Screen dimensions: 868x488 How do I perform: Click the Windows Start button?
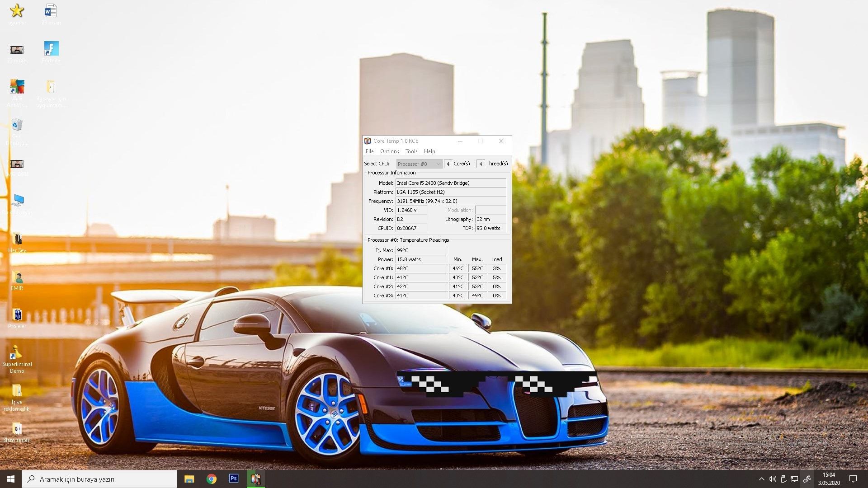click(11, 479)
